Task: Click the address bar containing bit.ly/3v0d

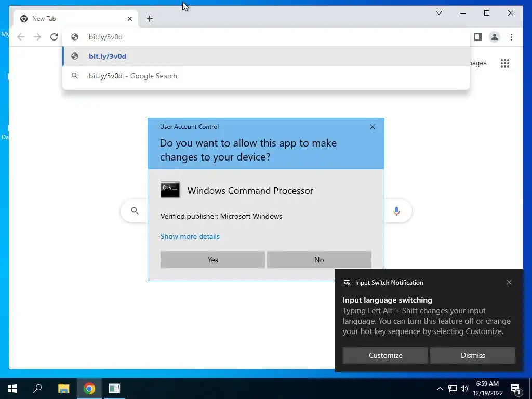Action: [266, 37]
